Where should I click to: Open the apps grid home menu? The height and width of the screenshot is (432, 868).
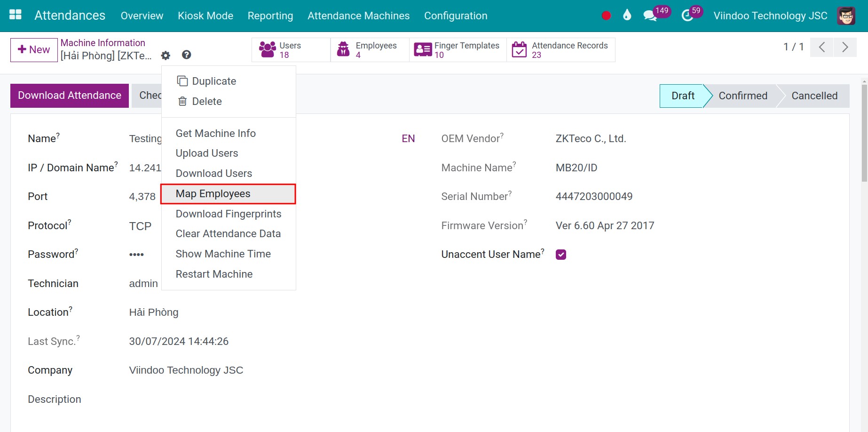click(x=16, y=15)
